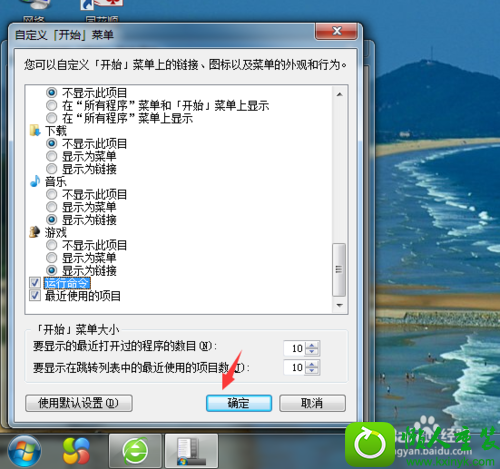This screenshot has height=469, width=500.
Task: Select 在所有程序菜单上显示 radio option
Action: (51, 118)
